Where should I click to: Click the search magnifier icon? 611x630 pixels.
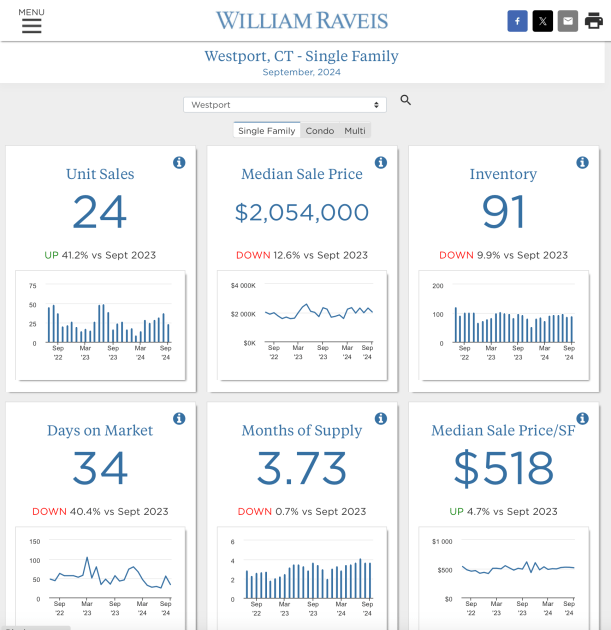pyautogui.click(x=406, y=100)
